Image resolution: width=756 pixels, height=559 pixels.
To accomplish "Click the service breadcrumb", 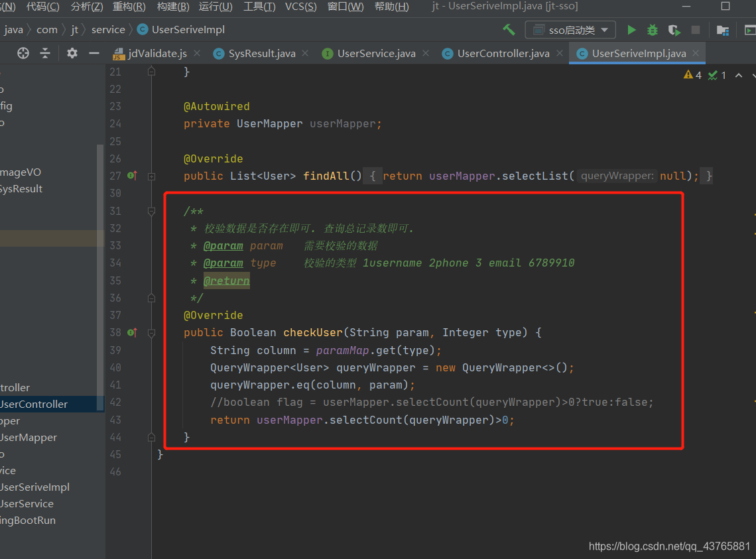I will tap(108, 30).
